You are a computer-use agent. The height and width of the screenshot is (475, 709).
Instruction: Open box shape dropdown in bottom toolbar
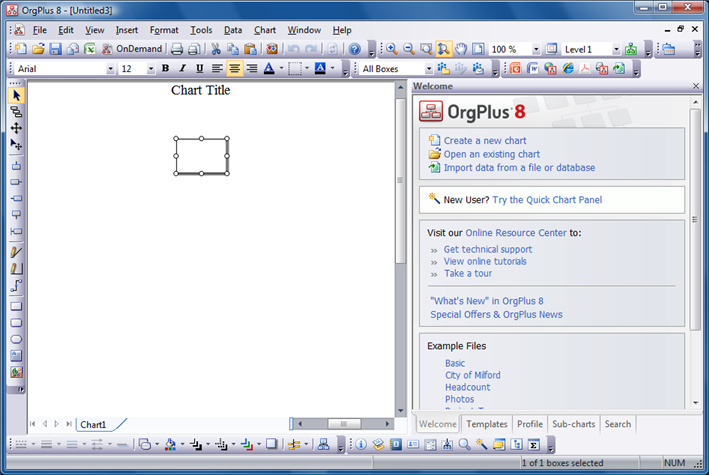pyautogui.click(x=157, y=445)
